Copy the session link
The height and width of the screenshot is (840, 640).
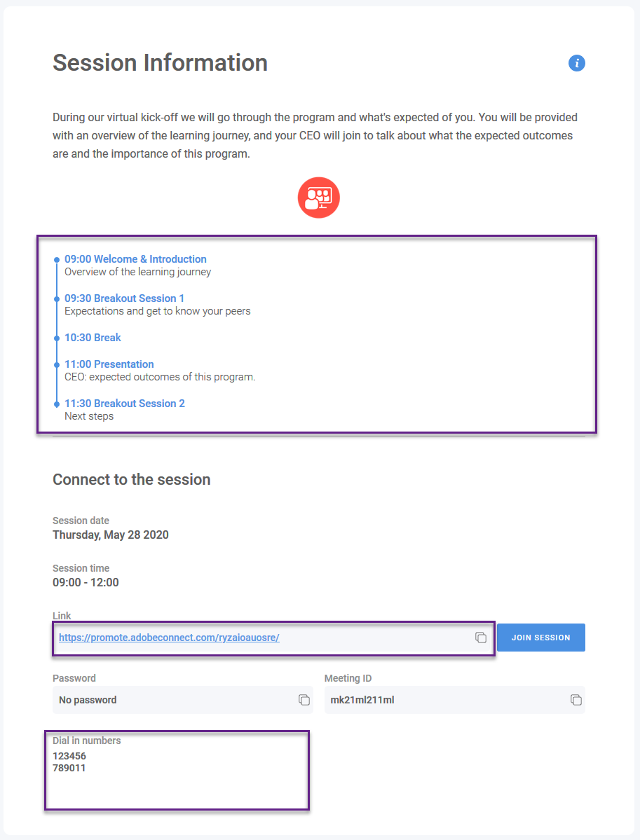pyautogui.click(x=481, y=638)
